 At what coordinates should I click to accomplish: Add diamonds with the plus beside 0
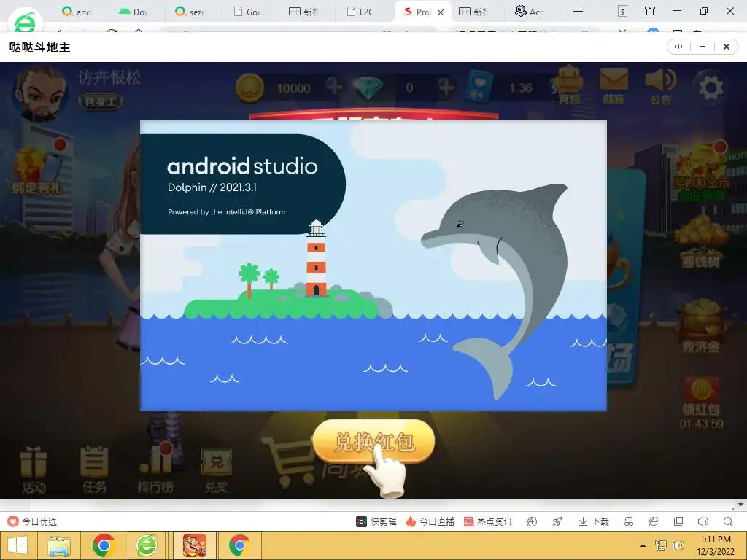(446, 87)
